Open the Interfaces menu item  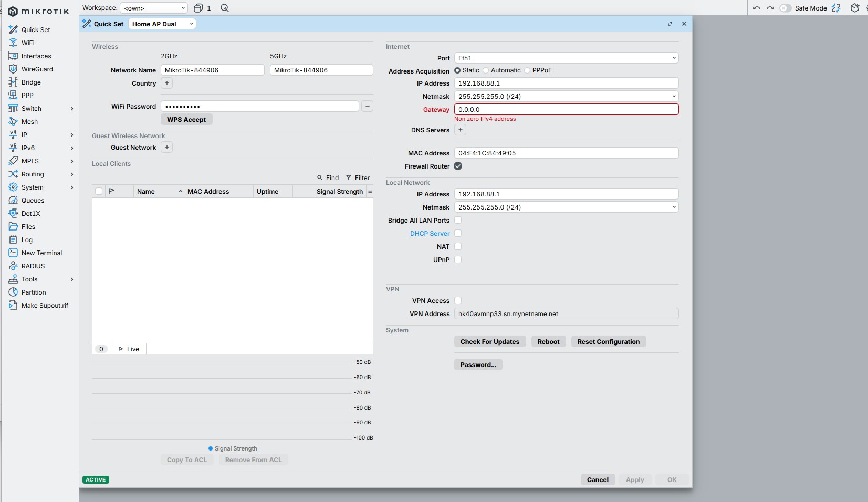click(36, 56)
